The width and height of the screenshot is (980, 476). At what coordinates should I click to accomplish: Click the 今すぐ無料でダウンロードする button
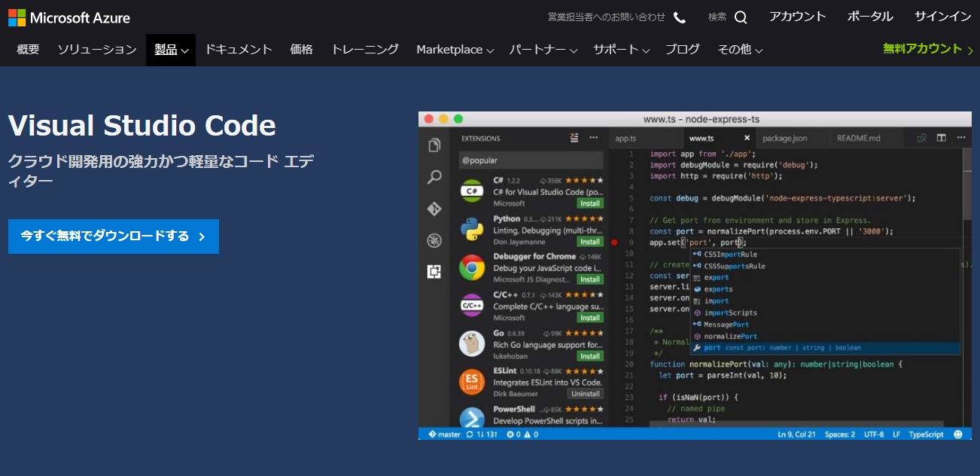pos(113,236)
